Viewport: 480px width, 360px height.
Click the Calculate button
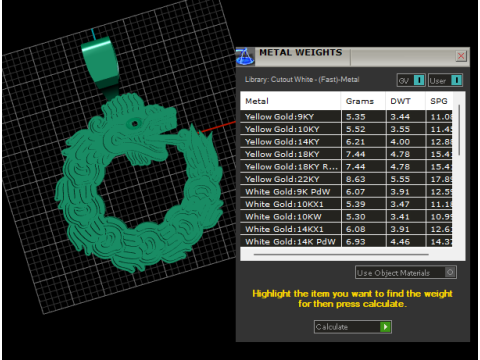(353, 327)
